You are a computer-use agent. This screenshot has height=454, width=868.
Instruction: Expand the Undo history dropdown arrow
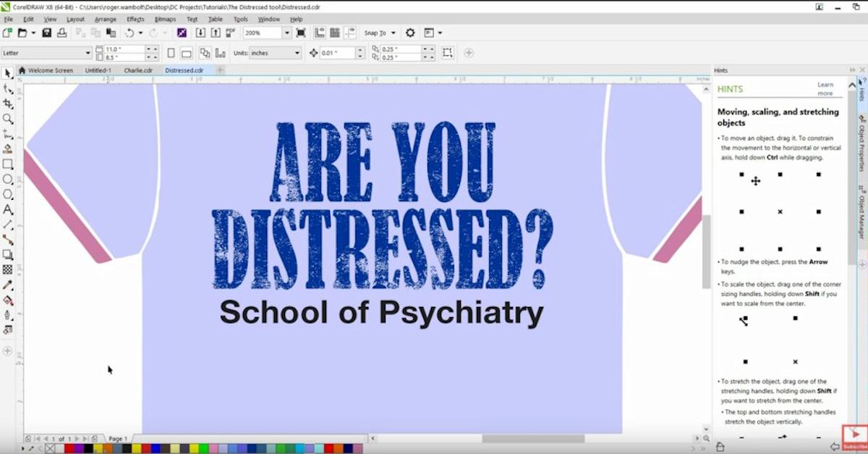(140, 33)
